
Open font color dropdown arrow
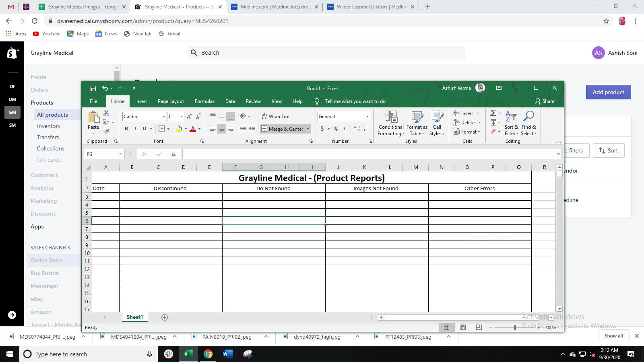pyautogui.click(x=199, y=129)
